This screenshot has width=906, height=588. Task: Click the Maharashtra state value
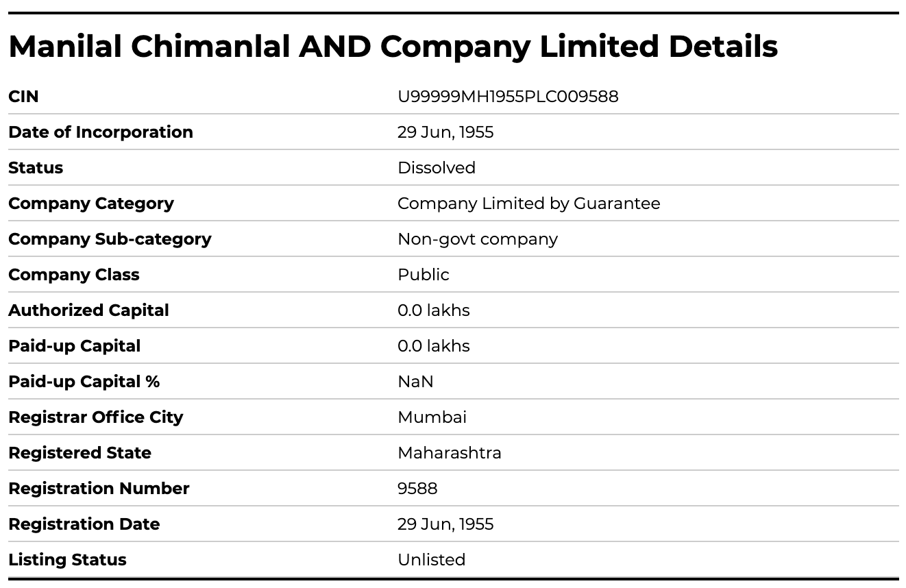(x=450, y=453)
